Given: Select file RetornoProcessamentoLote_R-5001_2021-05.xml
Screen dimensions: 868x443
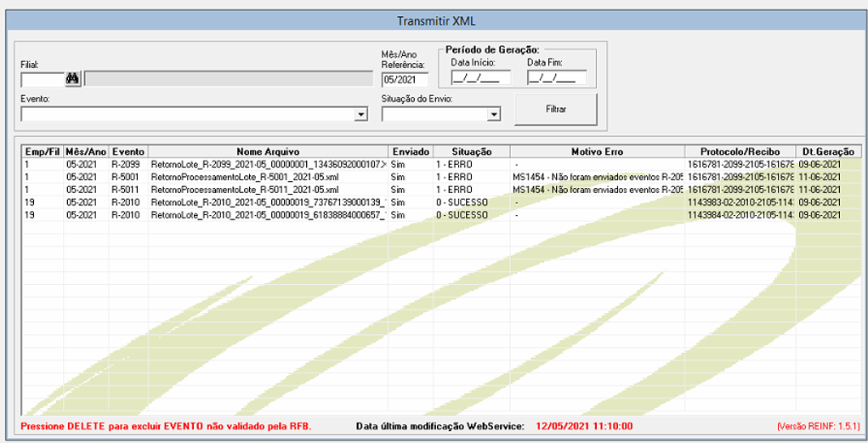Looking at the screenshot, I should point(245,177).
